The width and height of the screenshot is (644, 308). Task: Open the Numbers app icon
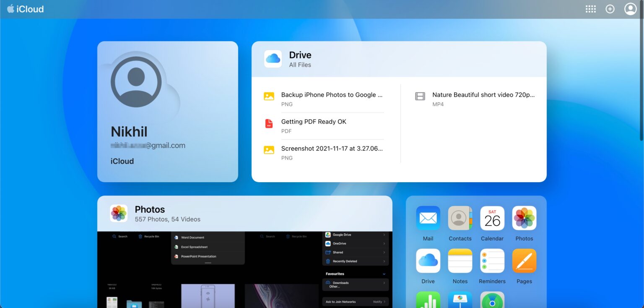point(428,300)
